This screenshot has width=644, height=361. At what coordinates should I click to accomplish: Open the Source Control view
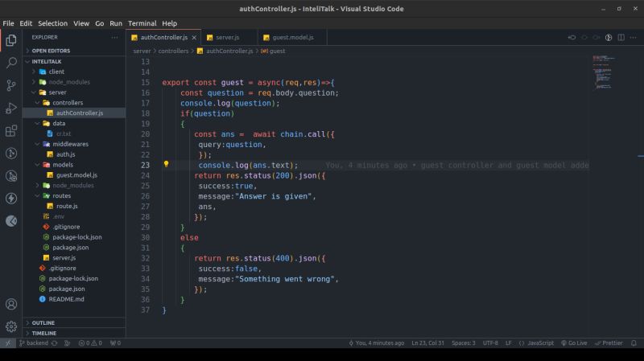[x=11, y=84]
